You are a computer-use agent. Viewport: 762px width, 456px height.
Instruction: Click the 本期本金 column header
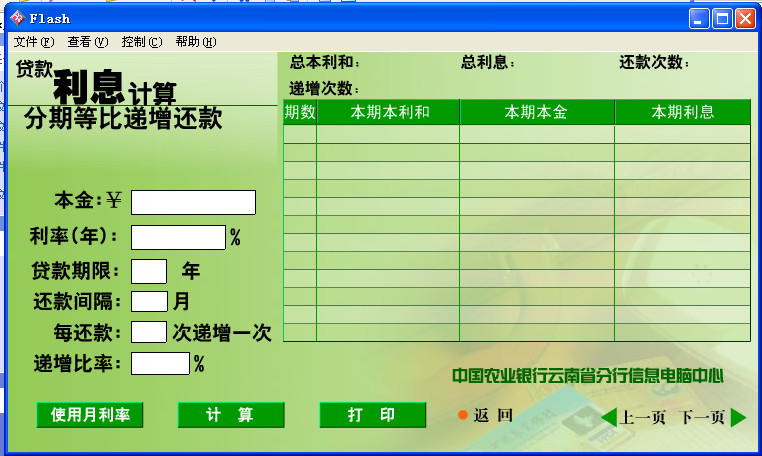(x=537, y=112)
